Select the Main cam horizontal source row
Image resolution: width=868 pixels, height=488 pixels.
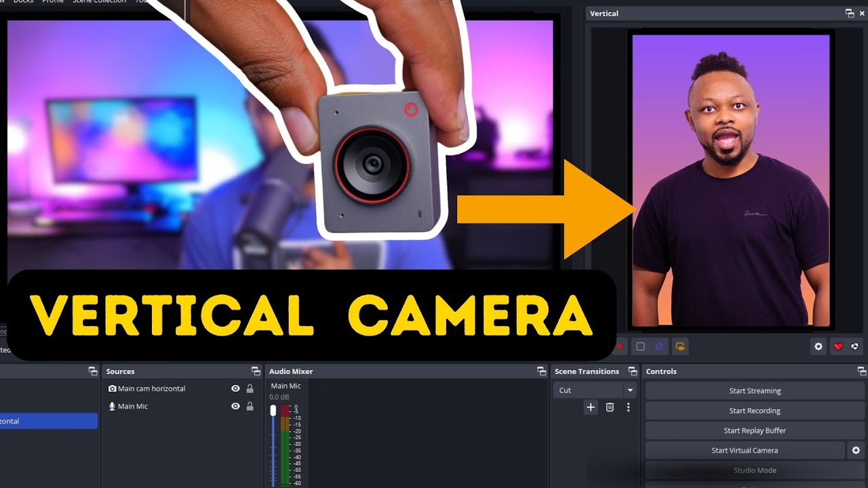point(182,388)
